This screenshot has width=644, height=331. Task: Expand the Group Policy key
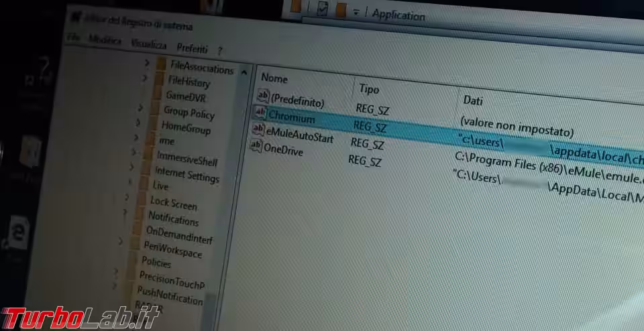(x=140, y=107)
